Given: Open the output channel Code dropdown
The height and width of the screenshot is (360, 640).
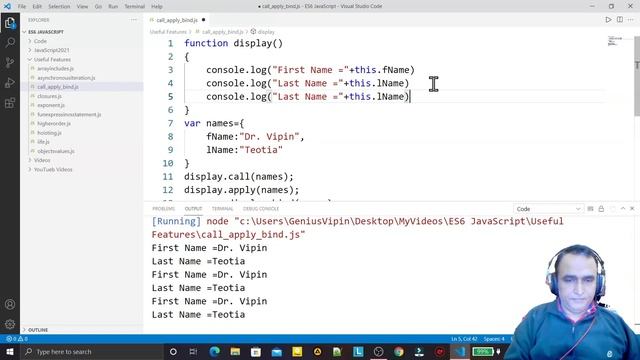Looking at the screenshot, I should [548, 209].
